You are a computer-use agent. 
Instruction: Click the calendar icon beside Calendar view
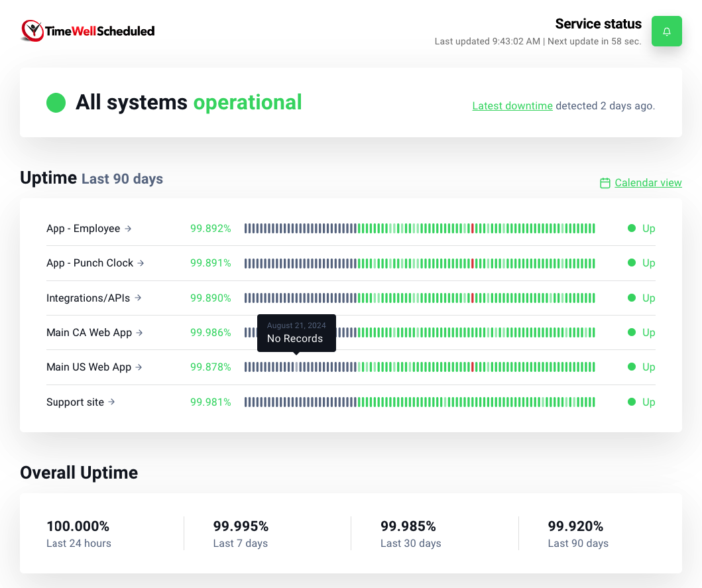[x=605, y=183]
